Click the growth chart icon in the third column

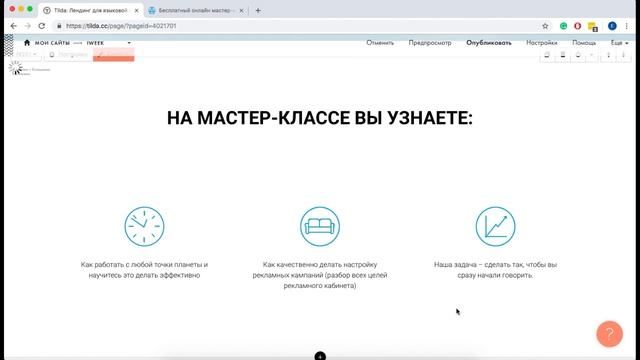point(496,227)
